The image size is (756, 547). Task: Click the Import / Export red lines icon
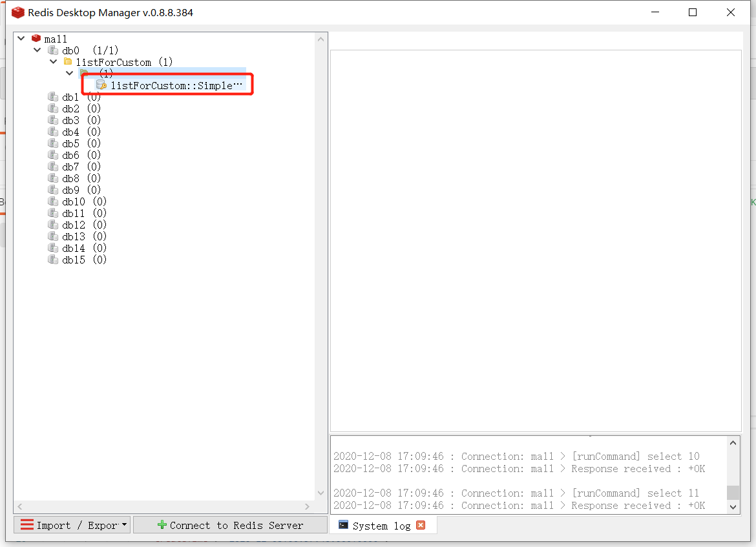(x=27, y=524)
